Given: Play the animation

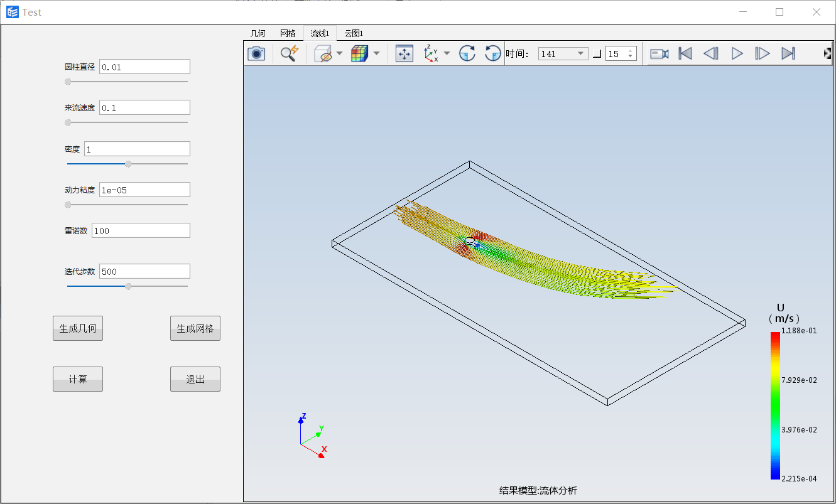Looking at the screenshot, I should click(737, 54).
